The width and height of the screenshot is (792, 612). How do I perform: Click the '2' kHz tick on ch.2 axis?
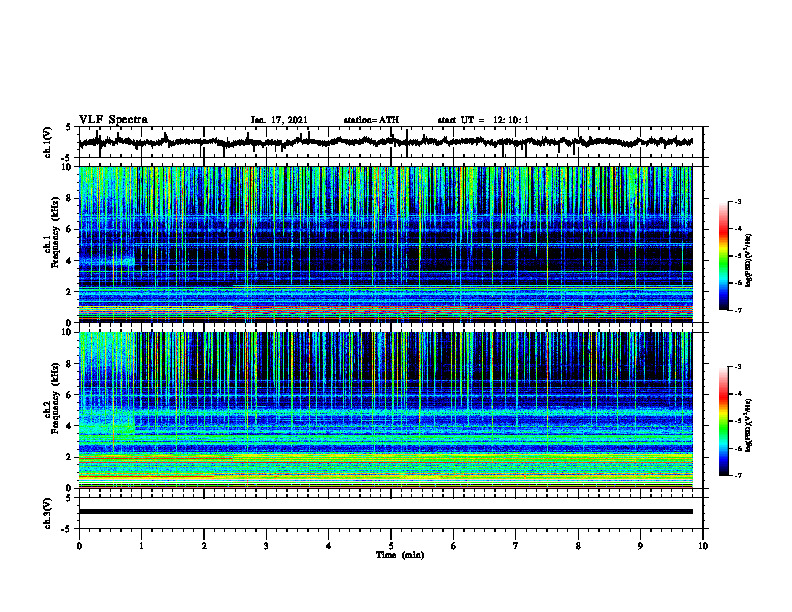pos(70,457)
